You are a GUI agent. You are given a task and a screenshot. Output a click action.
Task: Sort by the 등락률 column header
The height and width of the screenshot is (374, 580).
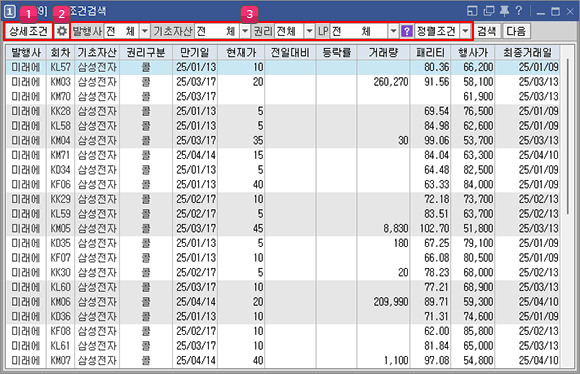point(336,53)
